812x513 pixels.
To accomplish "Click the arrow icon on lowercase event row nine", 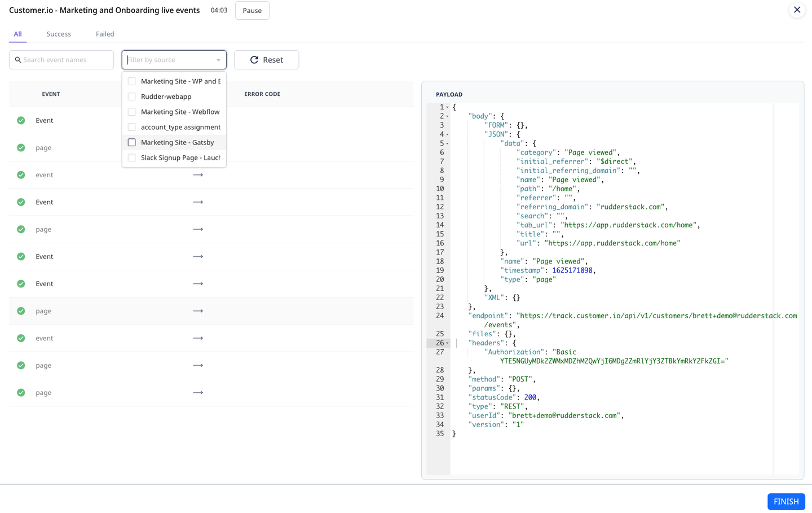I will [x=198, y=338].
